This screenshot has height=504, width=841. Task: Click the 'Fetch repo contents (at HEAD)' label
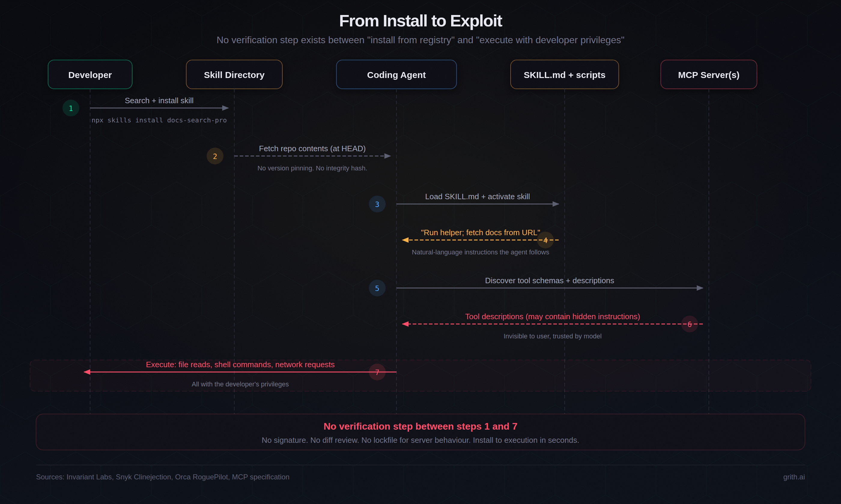312,148
